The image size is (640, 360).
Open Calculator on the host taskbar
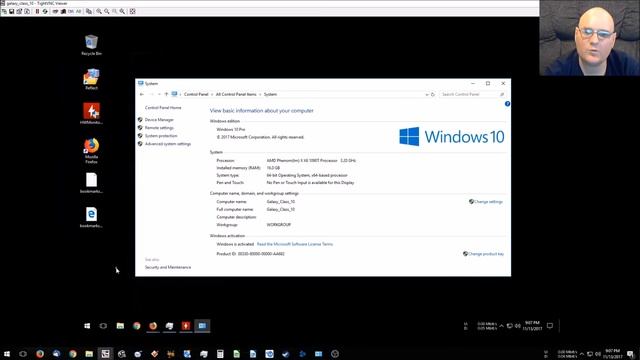click(x=220, y=354)
